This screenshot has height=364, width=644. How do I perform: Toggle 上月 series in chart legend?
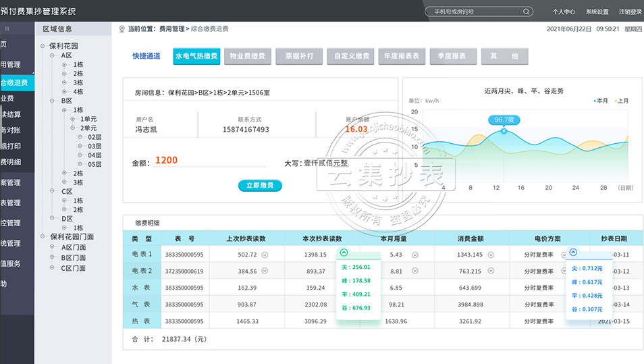620,101
